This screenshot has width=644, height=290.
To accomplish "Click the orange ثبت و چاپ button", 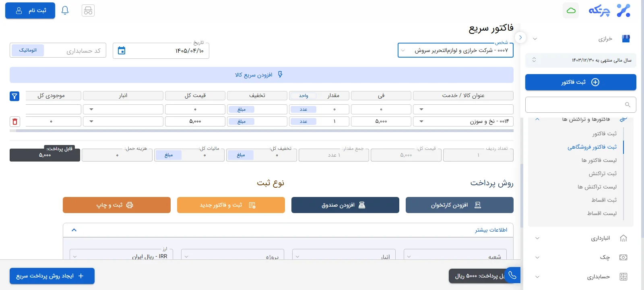I will tap(117, 205).
